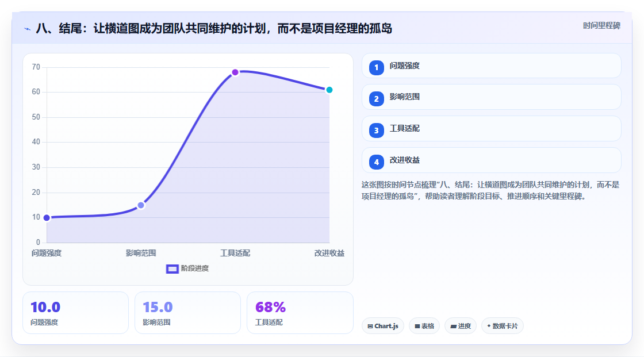Click the x-axis label 工具适配
This screenshot has height=357, width=644.
coord(235,254)
